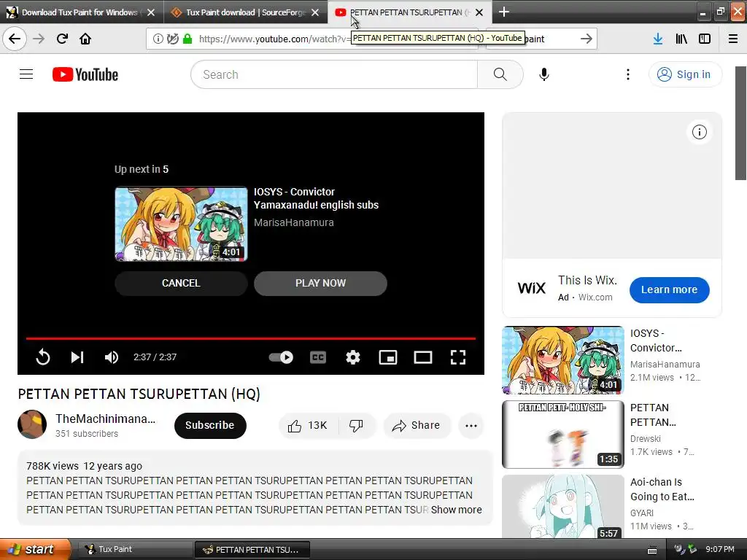The image size is (747, 560).
Task: Click the taskbar clock 9:07 PM
Action: point(720,549)
